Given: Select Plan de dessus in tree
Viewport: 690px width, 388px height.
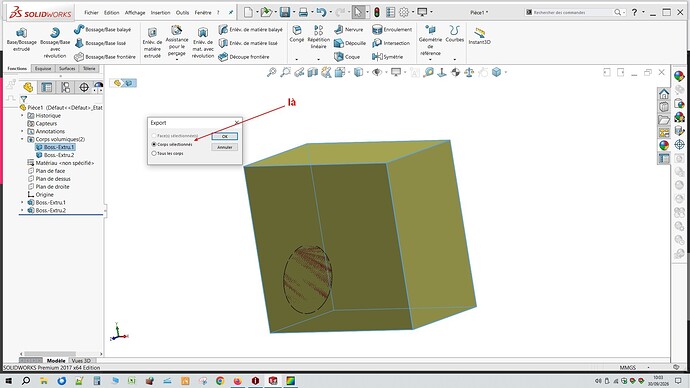Looking at the screenshot, I should (x=49, y=179).
